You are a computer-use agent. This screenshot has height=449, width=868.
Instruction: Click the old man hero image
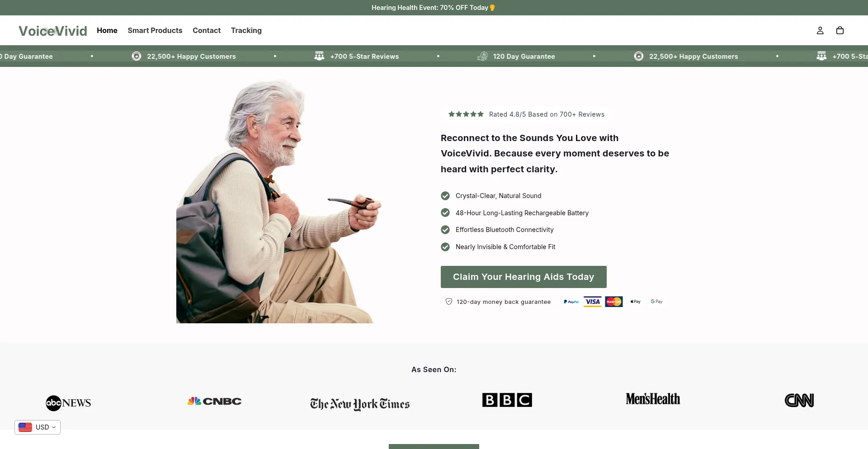[279, 201]
